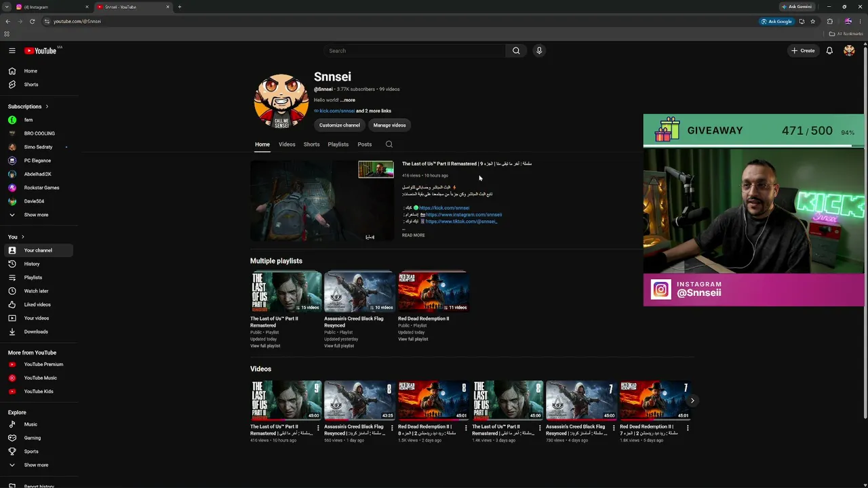
Task: Expand the Subscriptions section chevron
Action: [47, 106]
